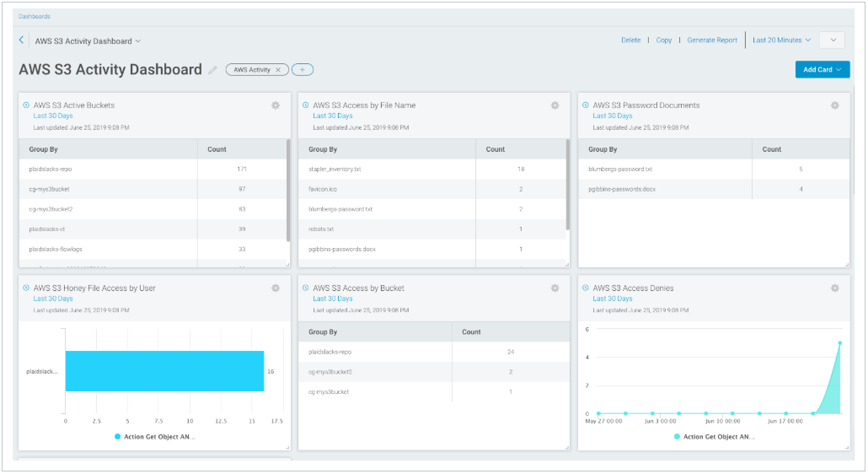868x474 pixels.
Task: Expand the AWS S3 Activity Dashboard selector dropdown
Action: click(x=88, y=40)
